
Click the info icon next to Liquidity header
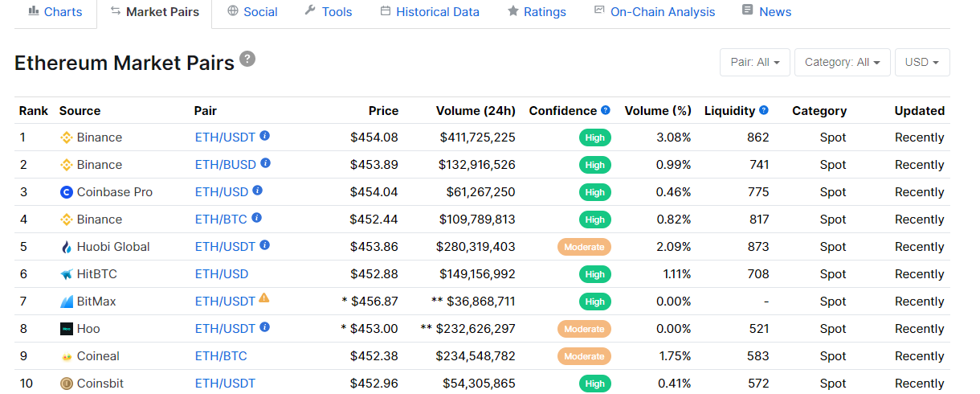tap(764, 110)
